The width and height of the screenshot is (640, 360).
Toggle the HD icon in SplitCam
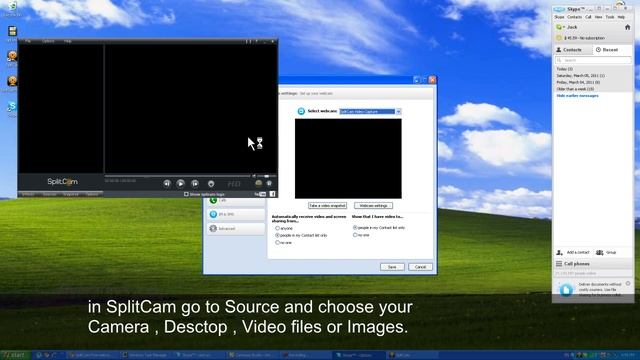(x=234, y=184)
